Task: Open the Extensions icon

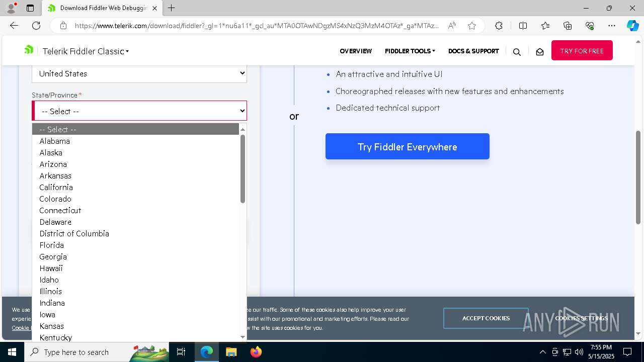Action: click(x=499, y=26)
